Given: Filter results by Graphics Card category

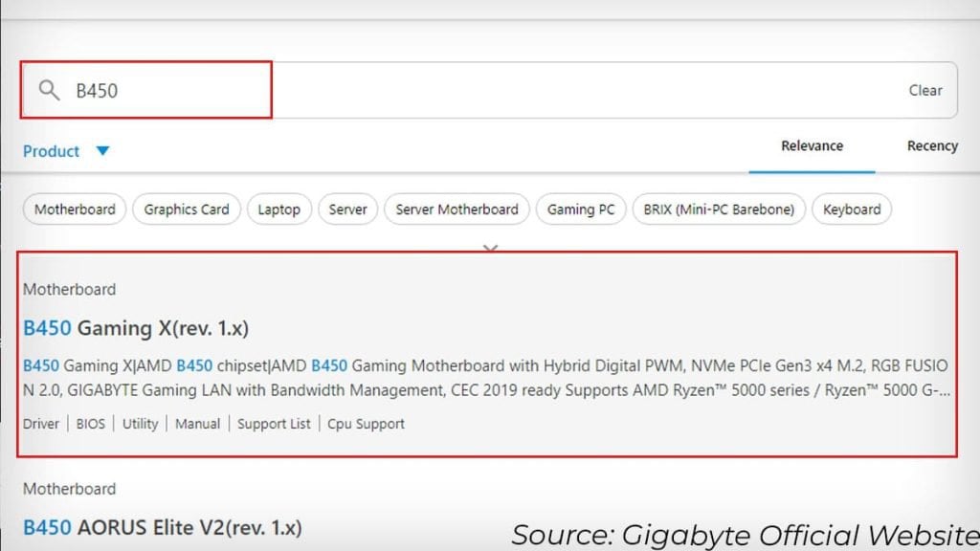Looking at the screenshot, I should [186, 209].
